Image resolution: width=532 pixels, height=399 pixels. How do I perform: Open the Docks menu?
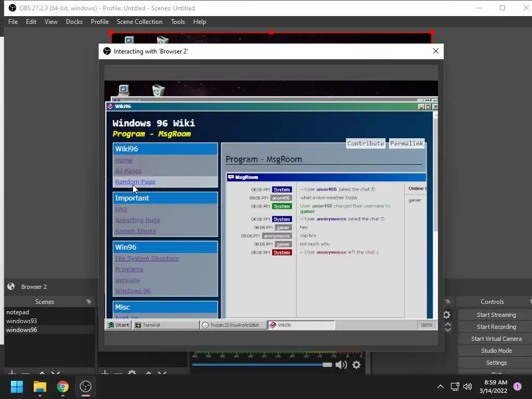coord(74,22)
